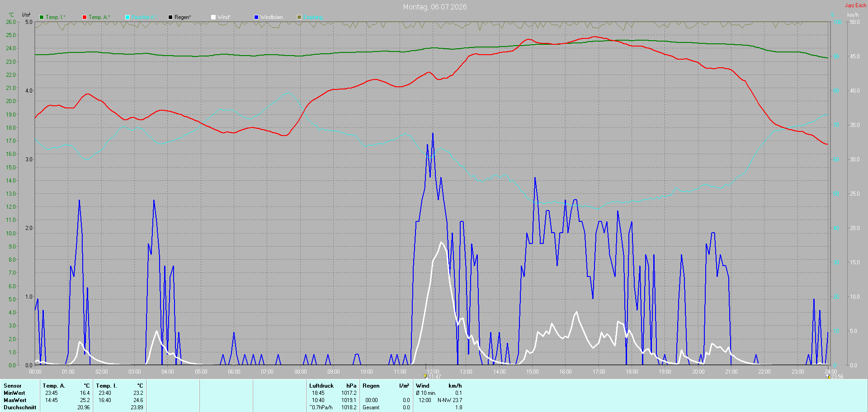Screen dimensions: 868x412
Task: Select the 'Wind*' legend label
Action: pos(224,17)
